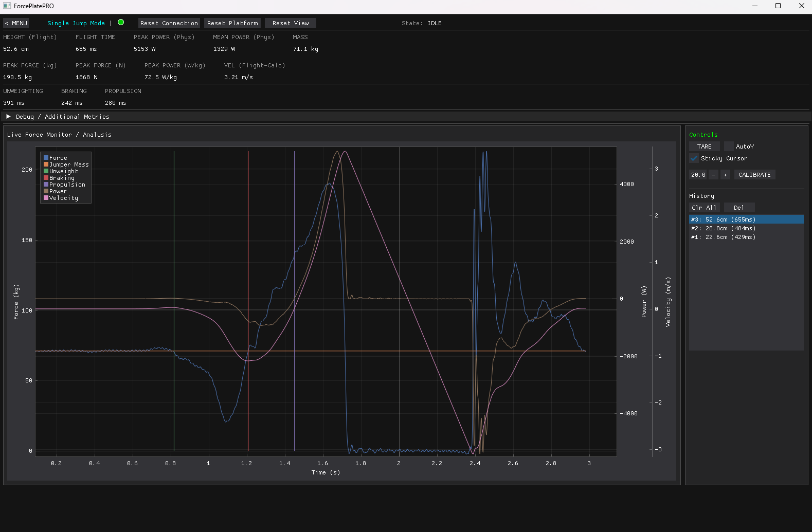The height and width of the screenshot is (532, 812).
Task: Uncheck the Sticky Cursor checkbox
Action: pos(694,158)
